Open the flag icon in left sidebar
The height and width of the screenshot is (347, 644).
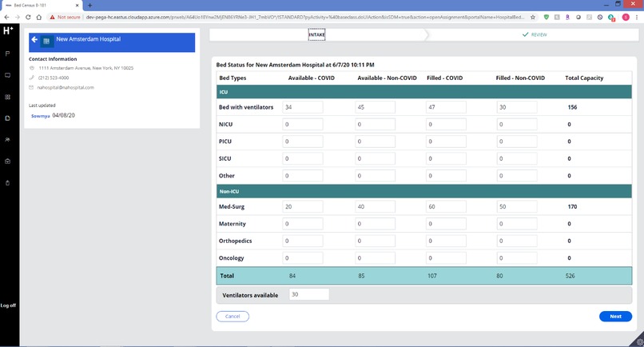tap(7, 54)
